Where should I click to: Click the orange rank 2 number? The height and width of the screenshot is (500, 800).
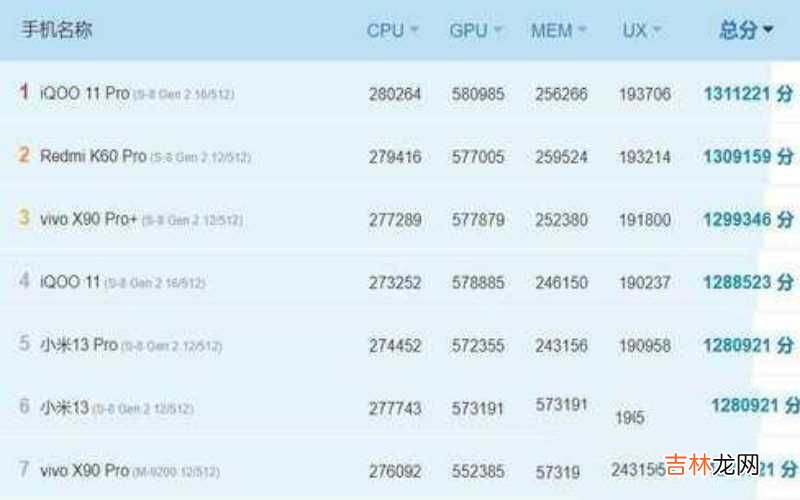24,155
